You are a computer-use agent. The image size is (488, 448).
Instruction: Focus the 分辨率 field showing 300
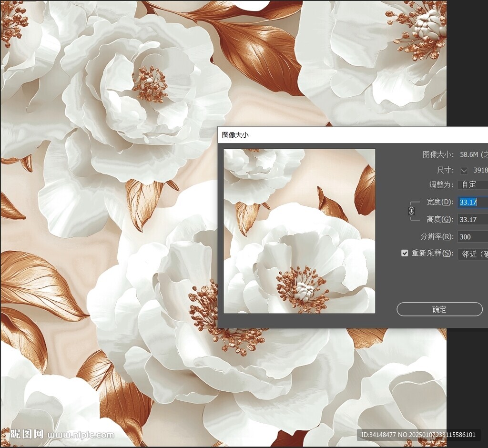point(472,237)
